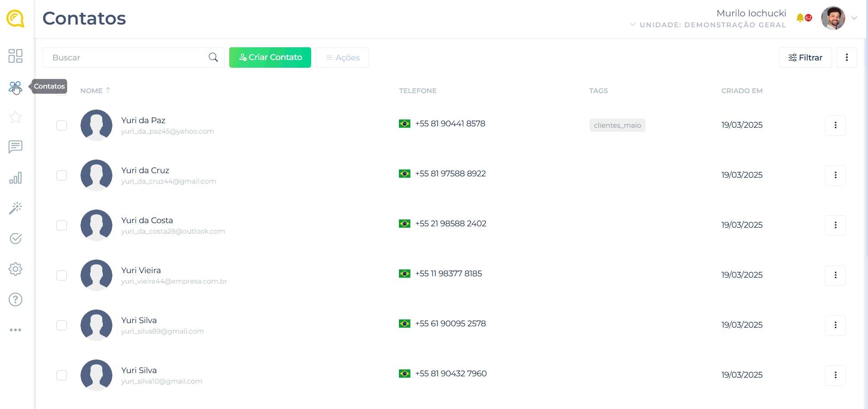
Task: Open the dashboard grid icon in sidebar
Action: [15, 56]
